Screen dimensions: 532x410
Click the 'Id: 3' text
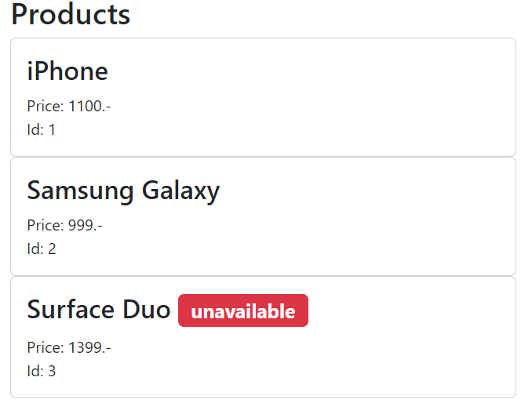point(42,371)
